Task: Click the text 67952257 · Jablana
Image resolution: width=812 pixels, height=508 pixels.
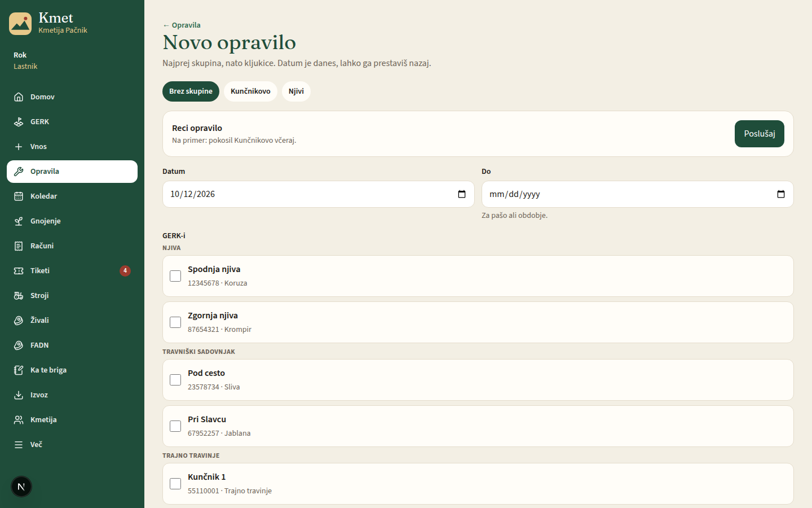Action: 219,433
